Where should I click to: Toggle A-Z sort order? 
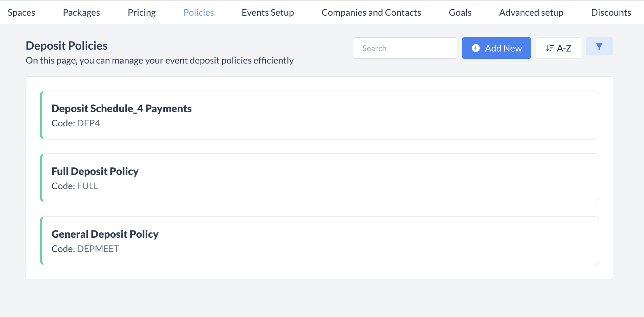[558, 48]
